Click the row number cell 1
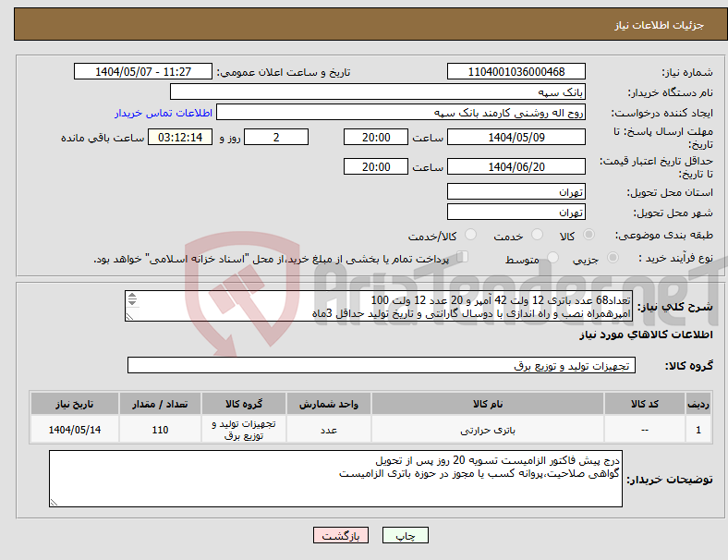 pos(698,430)
